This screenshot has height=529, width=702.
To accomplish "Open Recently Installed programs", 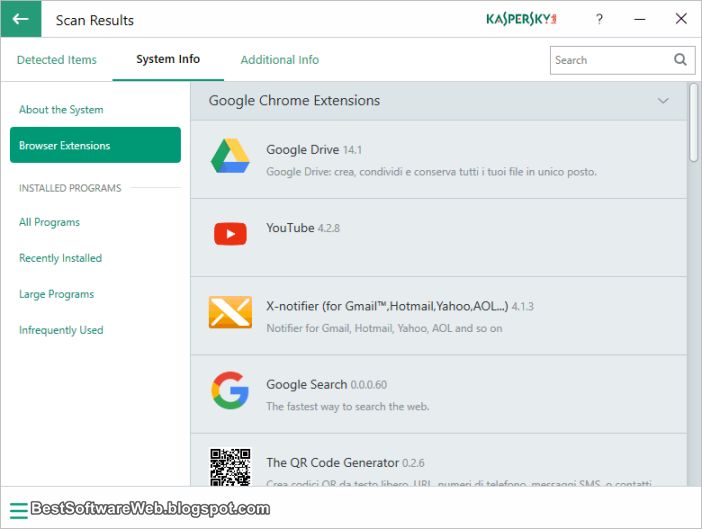I will pos(60,258).
